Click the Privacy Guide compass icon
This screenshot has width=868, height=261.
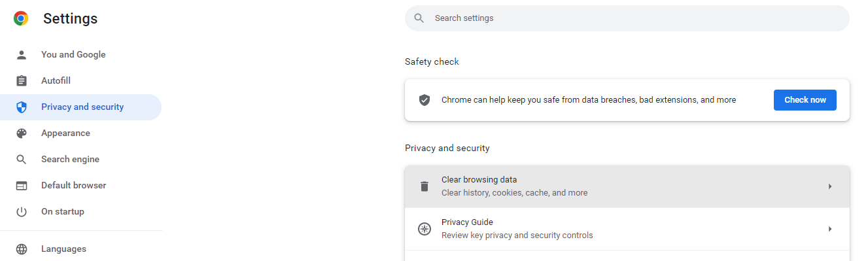[x=425, y=229]
